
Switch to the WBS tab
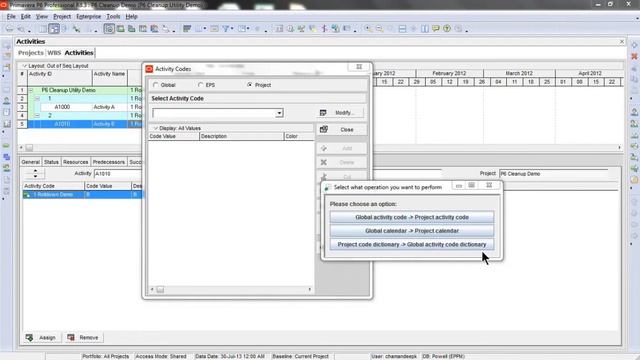54,53
